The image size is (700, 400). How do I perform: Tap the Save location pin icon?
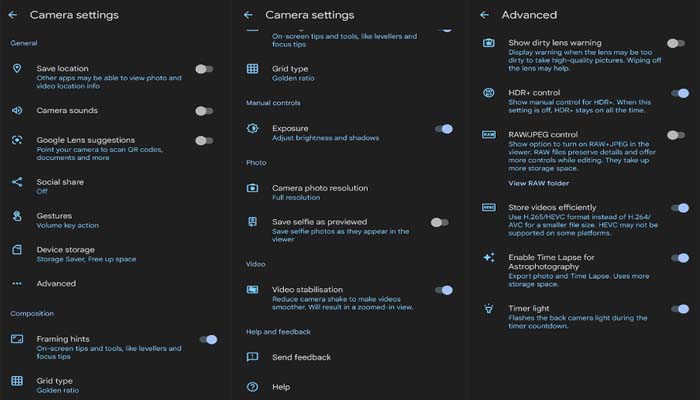17,68
